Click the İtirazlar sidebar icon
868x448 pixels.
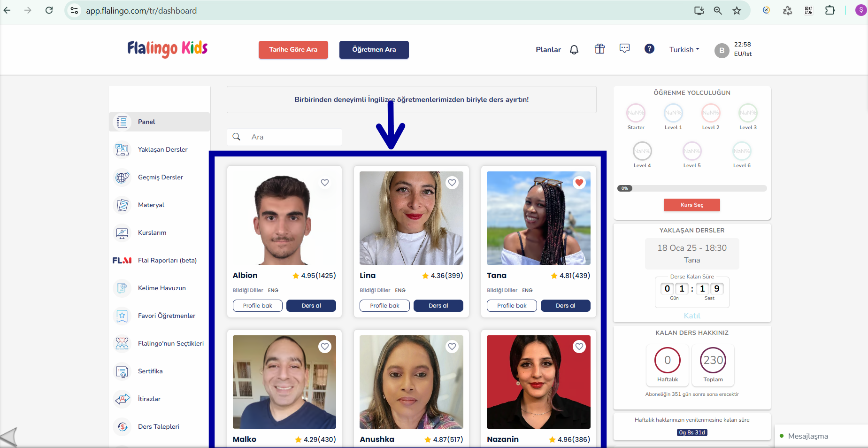pyautogui.click(x=122, y=399)
